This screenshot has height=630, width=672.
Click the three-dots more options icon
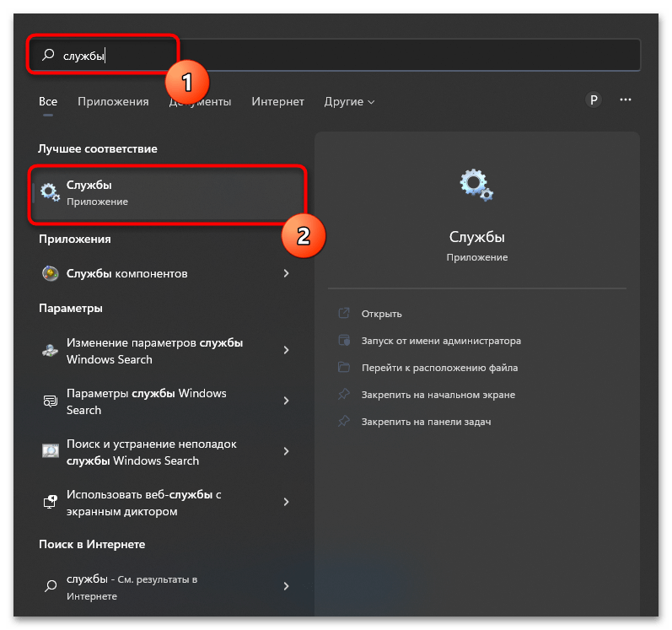point(626,100)
